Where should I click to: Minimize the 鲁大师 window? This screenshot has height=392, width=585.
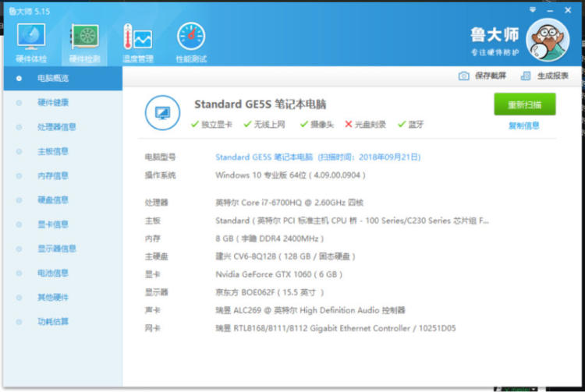click(x=550, y=11)
